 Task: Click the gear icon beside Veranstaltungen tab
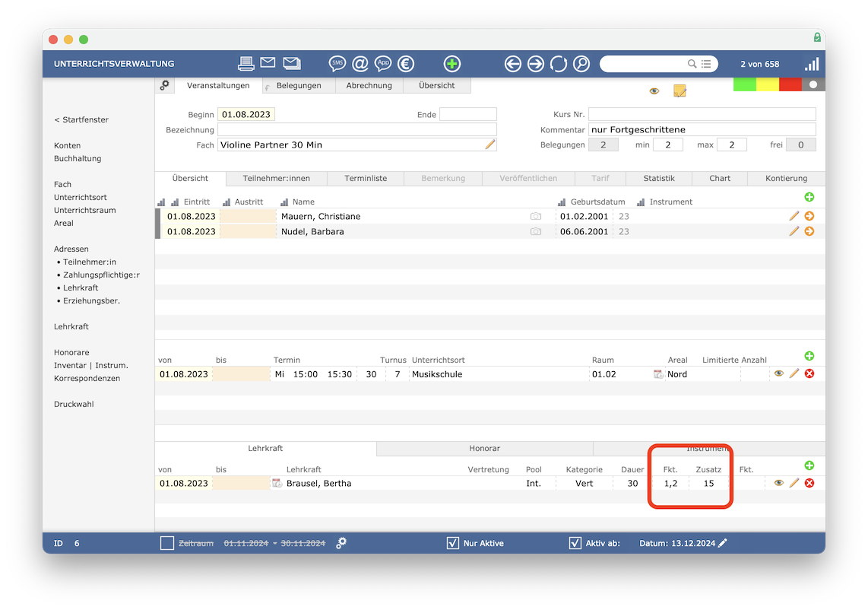(x=164, y=85)
